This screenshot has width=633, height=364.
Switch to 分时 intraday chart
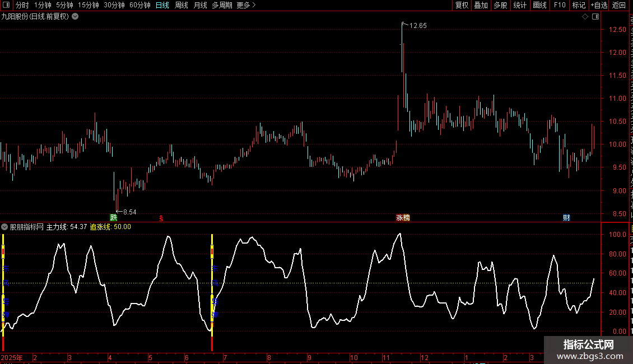(x=22, y=5)
